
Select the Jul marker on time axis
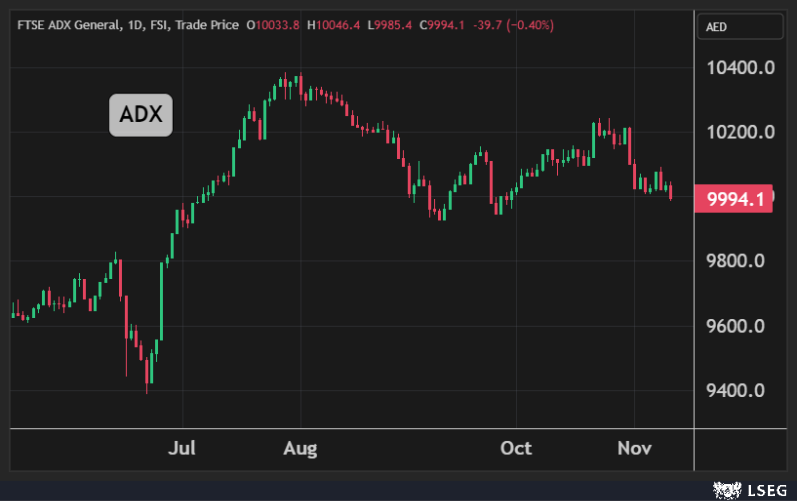(183, 447)
